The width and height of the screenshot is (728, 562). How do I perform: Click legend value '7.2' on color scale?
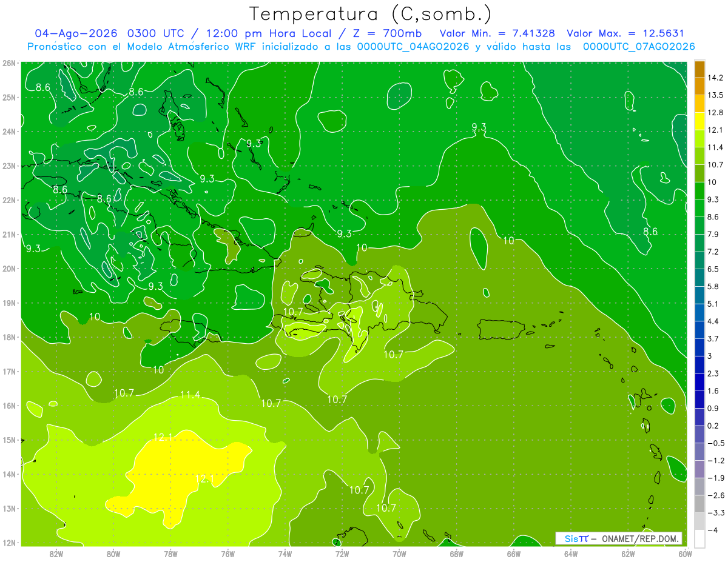(x=713, y=252)
